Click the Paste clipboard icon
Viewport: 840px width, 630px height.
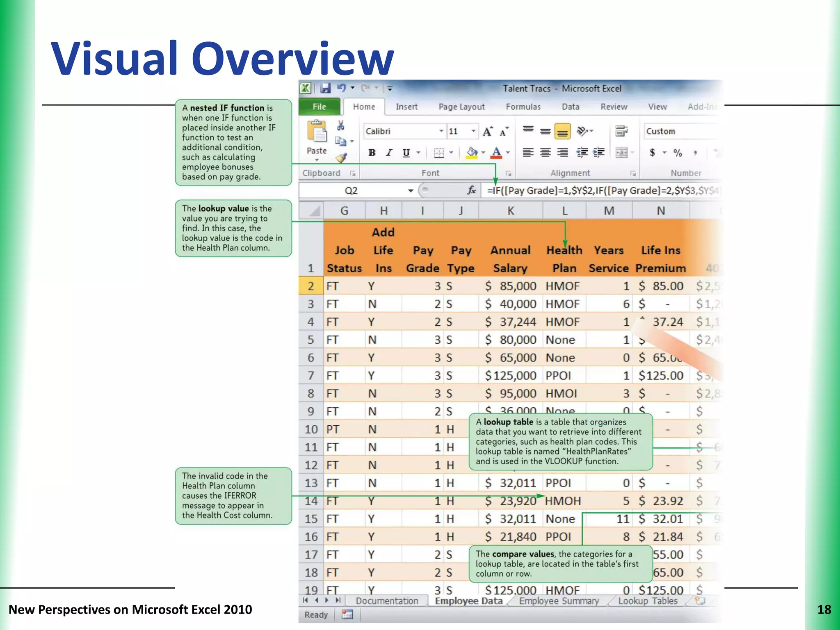pyautogui.click(x=317, y=131)
